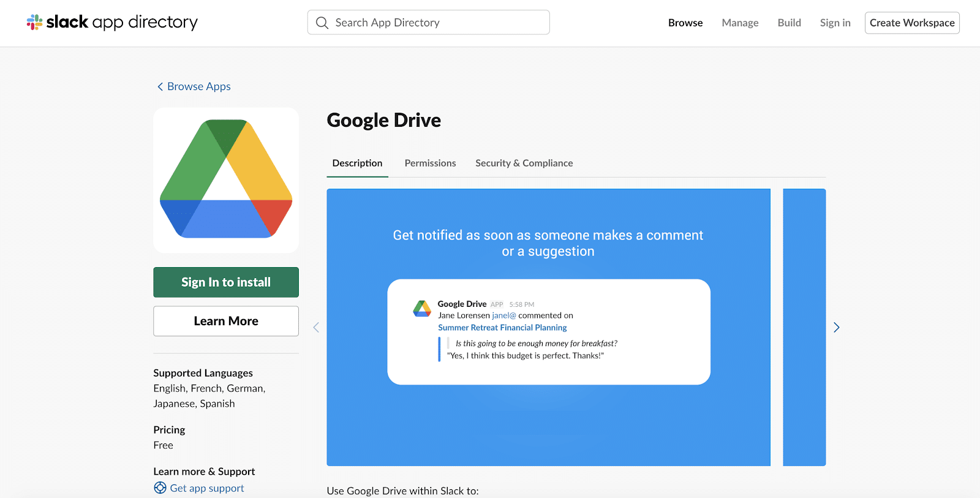This screenshot has height=498, width=980.
Task: Click the slack app directory wordmark
Action: point(122,22)
